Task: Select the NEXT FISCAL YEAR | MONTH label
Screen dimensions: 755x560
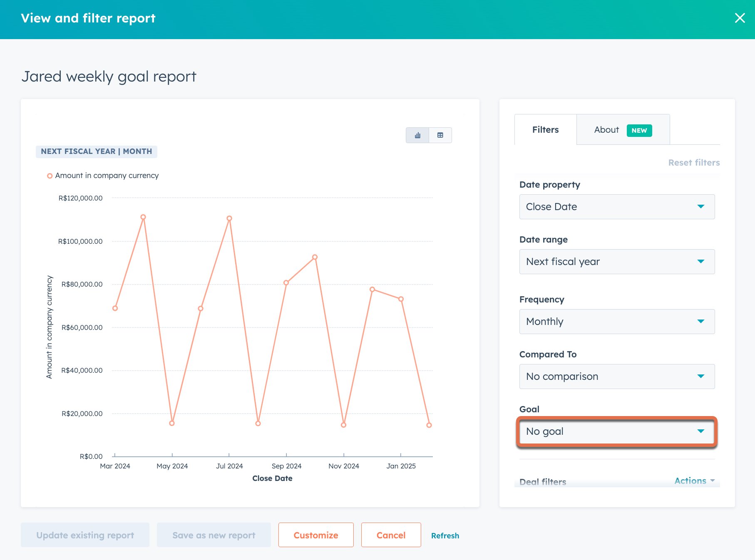Action: (x=96, y=151)
